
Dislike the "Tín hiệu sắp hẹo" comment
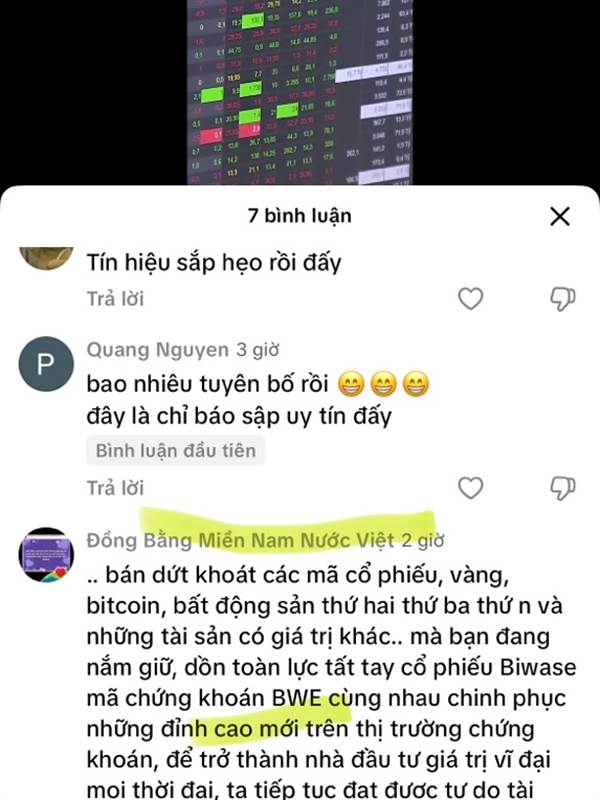click(x=562, y=299)
